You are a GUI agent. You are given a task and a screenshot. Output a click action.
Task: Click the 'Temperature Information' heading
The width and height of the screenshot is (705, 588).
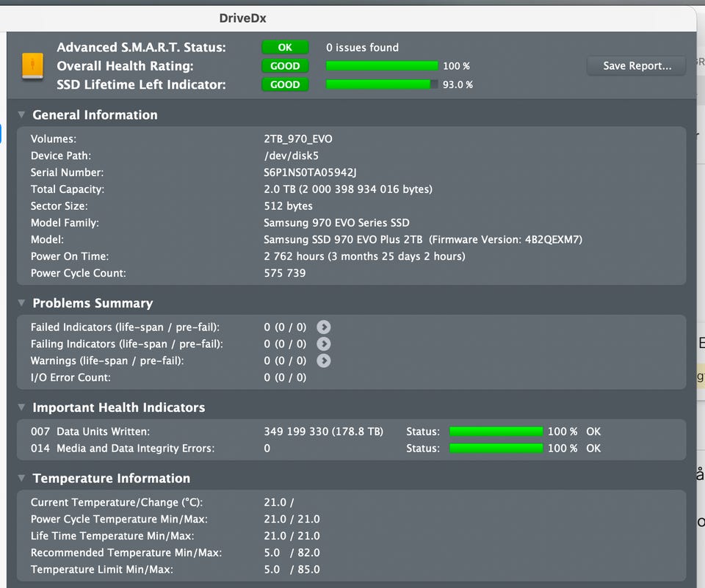coord(111,479)
